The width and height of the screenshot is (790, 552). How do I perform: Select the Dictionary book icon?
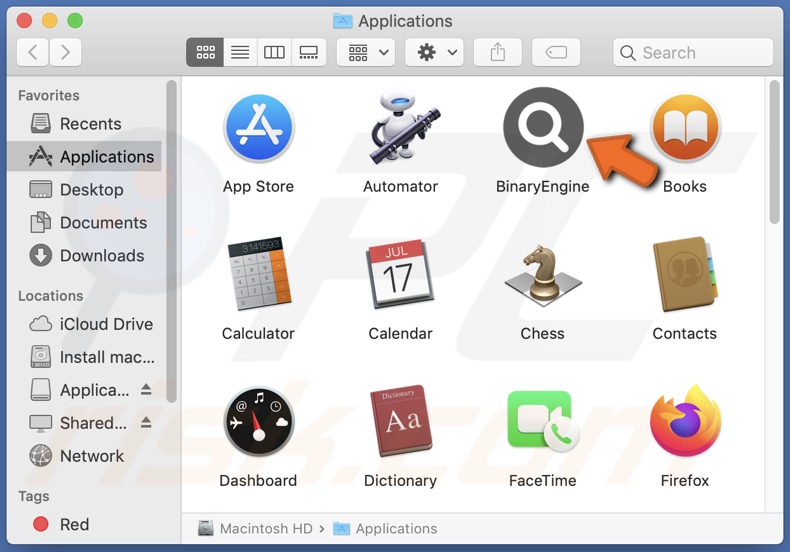(x=401, y=421)
